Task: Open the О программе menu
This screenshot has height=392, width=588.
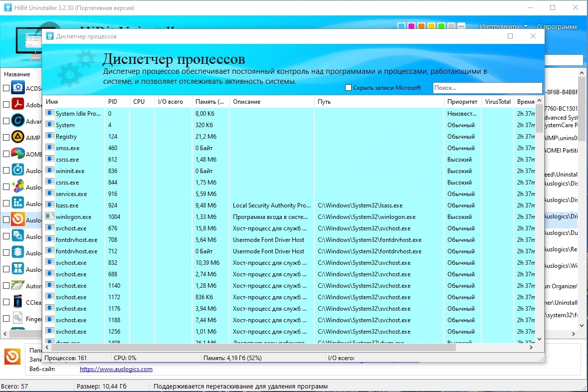Action: click(557, 26)
